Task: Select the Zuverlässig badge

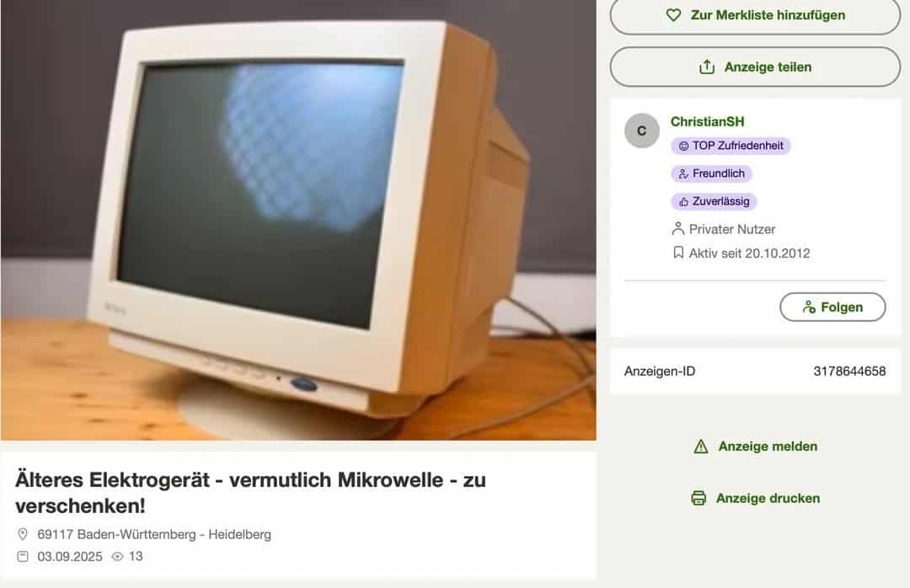Action: [714, 201]
